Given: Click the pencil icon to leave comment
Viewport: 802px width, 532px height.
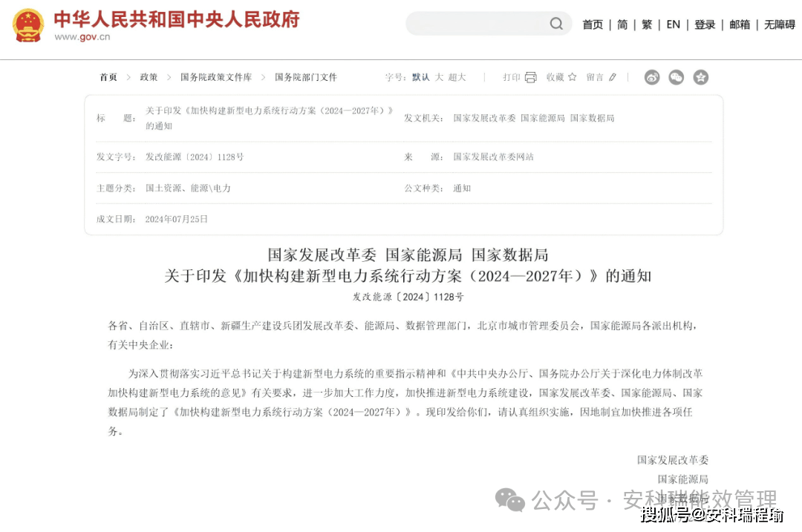Looking at the screenshot, I should (613, 77).
